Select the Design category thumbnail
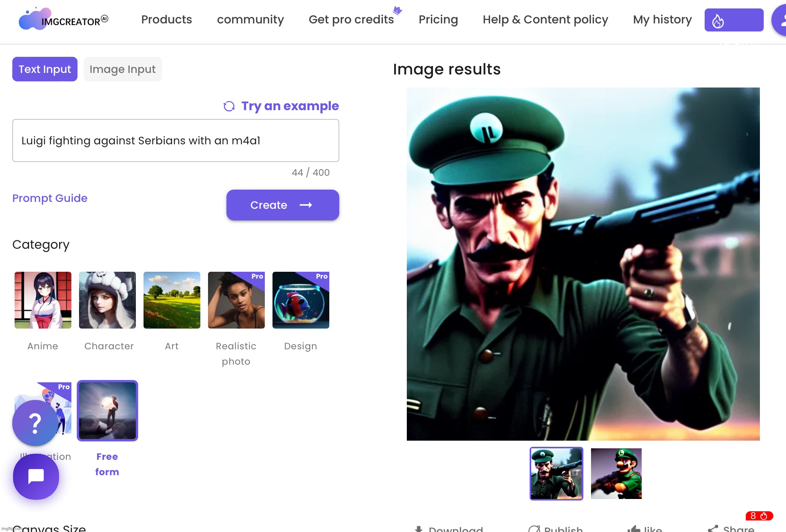Viewport: 786px width, 532px height. [x=301, y=300]
